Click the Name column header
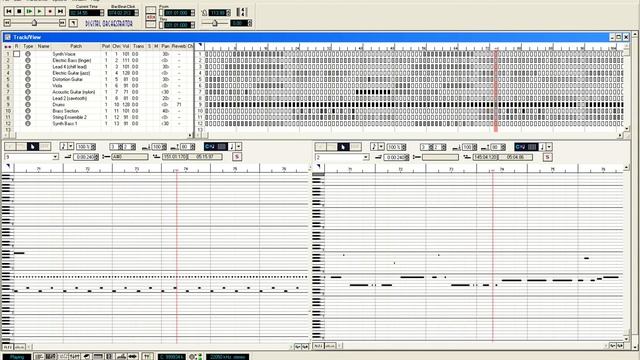This screenshot has height=360, width=640. (43, 47)
